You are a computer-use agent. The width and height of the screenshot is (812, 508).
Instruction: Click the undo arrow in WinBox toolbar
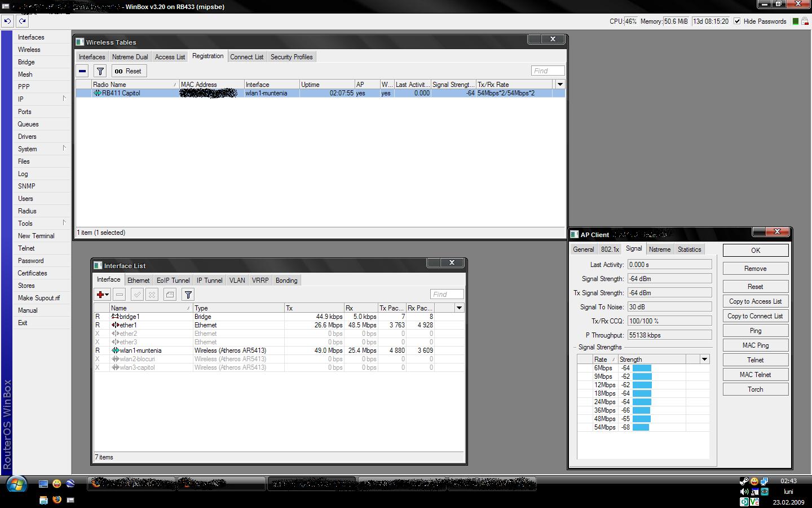click(x=7, y=21)
